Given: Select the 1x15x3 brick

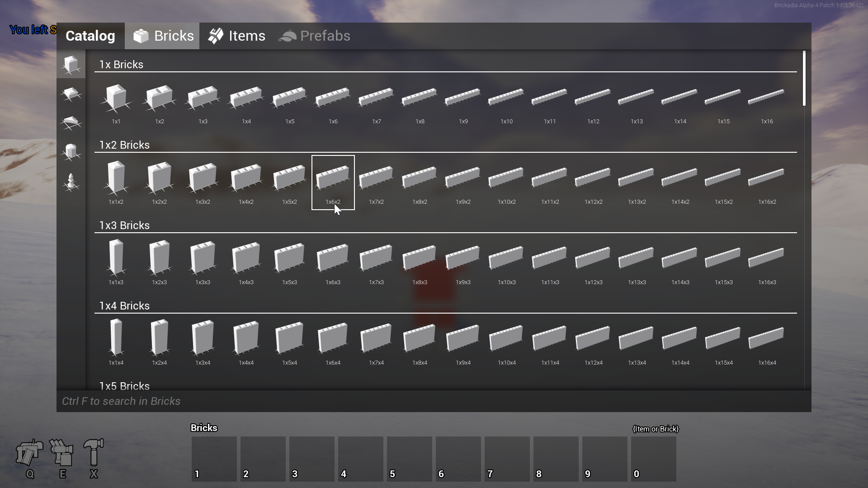Looking at the screenshot, I should coord(724,263).
